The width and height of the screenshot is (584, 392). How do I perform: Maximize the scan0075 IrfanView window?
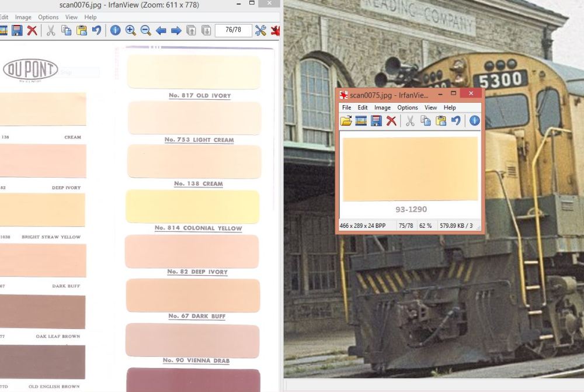point(453,93)
